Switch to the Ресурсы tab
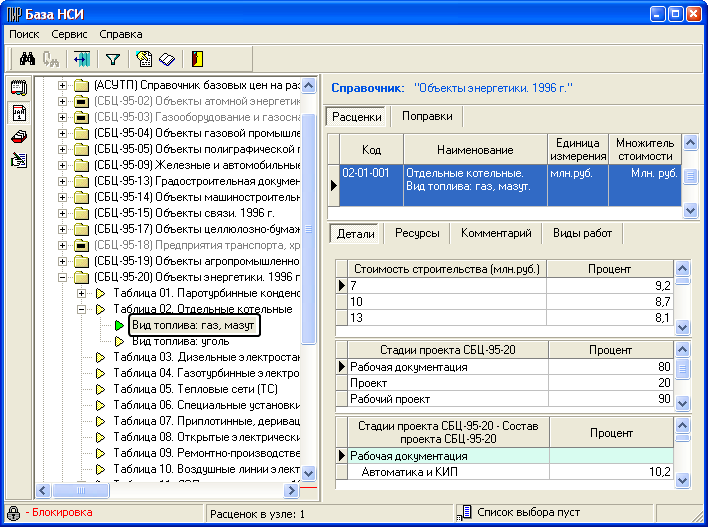This screenshot has width=708, height=527. (417, 233)
